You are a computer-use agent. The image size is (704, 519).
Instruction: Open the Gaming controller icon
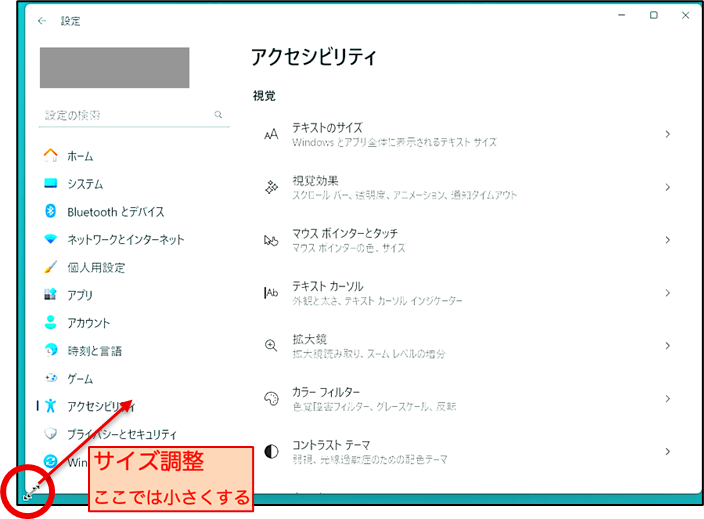51,379
